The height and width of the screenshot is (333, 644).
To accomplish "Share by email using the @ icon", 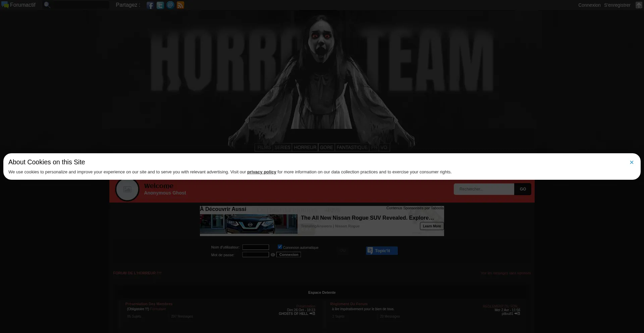I will point(170,5).
